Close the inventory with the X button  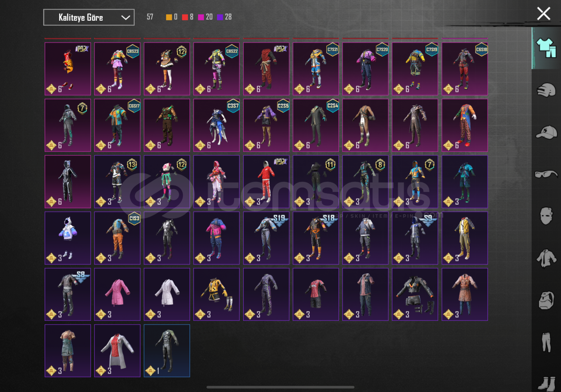pyautogui.click(x=543, y=14)
